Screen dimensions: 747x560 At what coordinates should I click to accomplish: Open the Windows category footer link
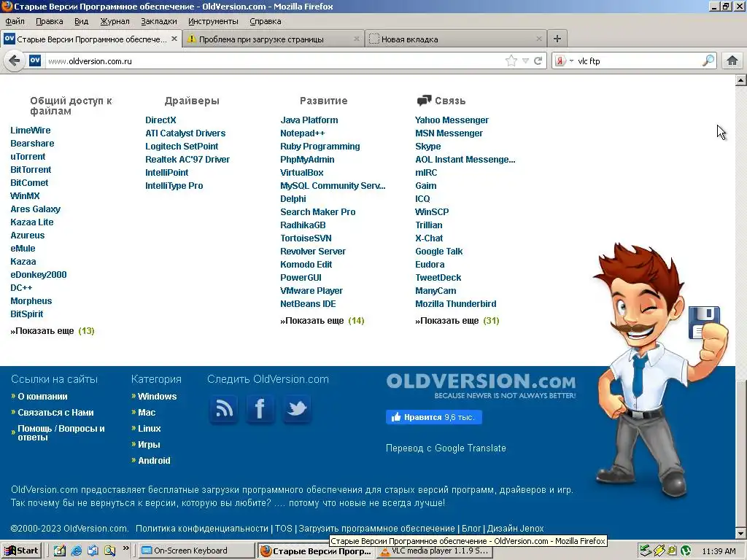pyautogui.click(x=158, y=396)
